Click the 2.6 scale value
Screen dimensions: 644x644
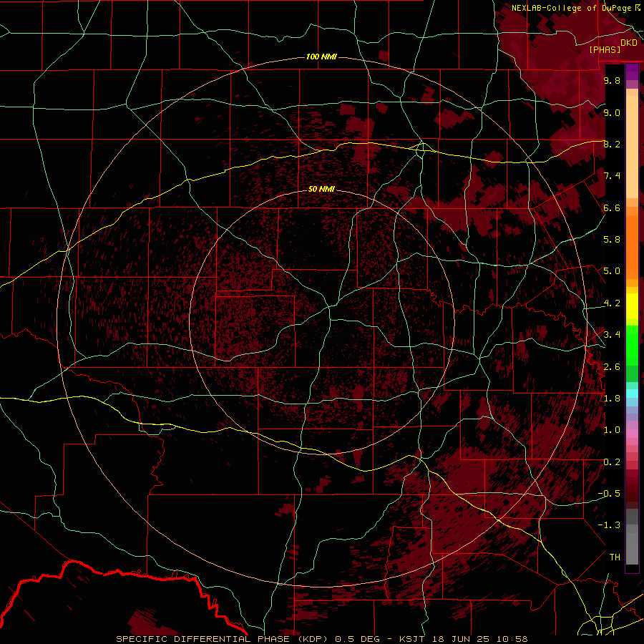point(612,366)
